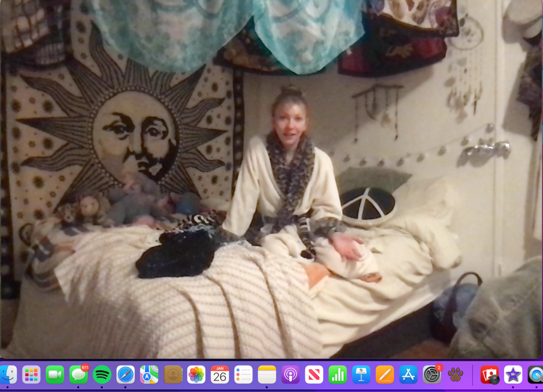Launch FaceTime from the dock
The image size is (543, 392).
[x=55, y=374]
